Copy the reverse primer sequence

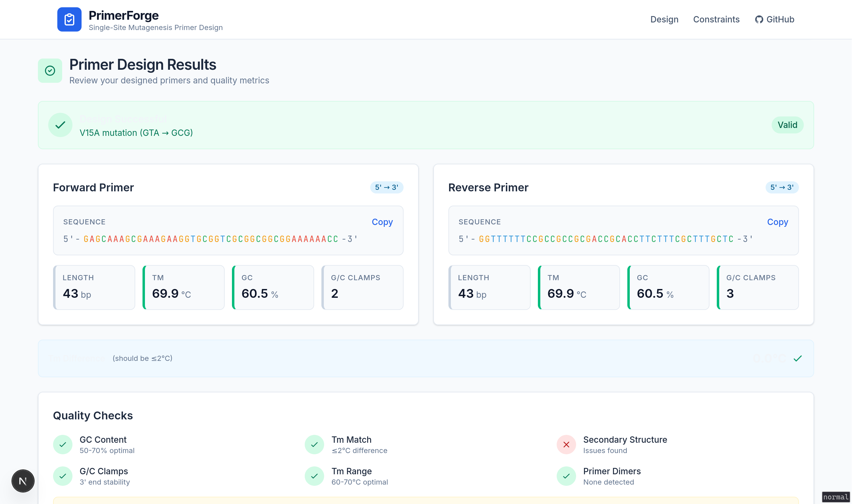(777, 222)
